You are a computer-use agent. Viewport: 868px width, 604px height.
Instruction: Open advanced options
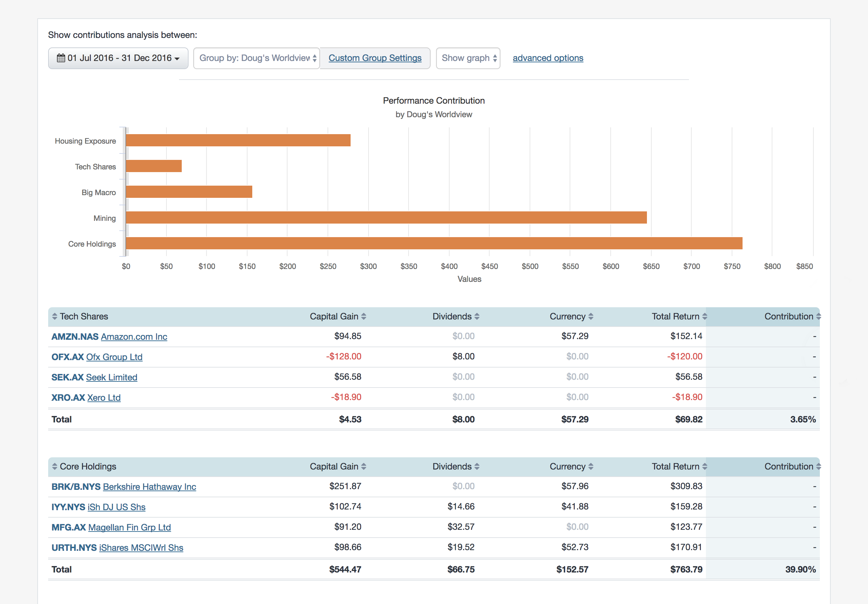pos(548,58)
